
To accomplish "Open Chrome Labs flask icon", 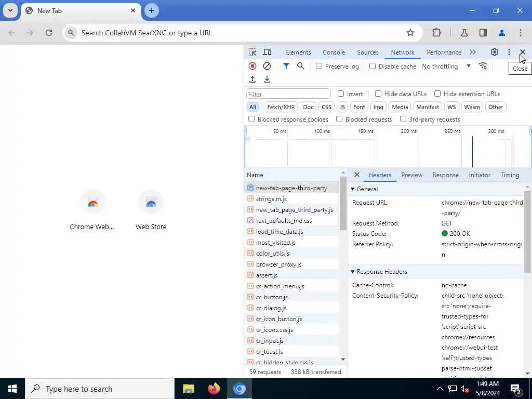I will (464, 33).
